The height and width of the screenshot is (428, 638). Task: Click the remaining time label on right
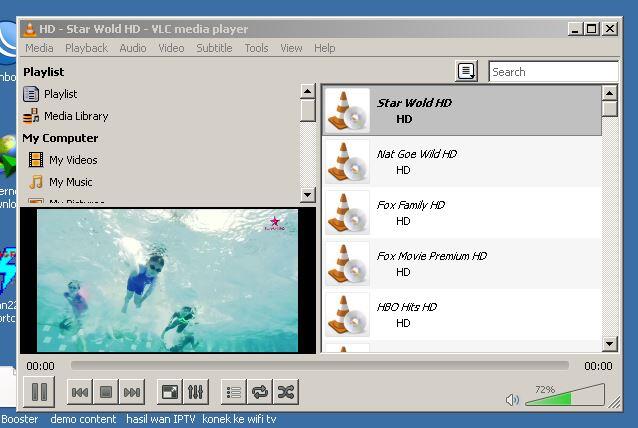point(598,366)
